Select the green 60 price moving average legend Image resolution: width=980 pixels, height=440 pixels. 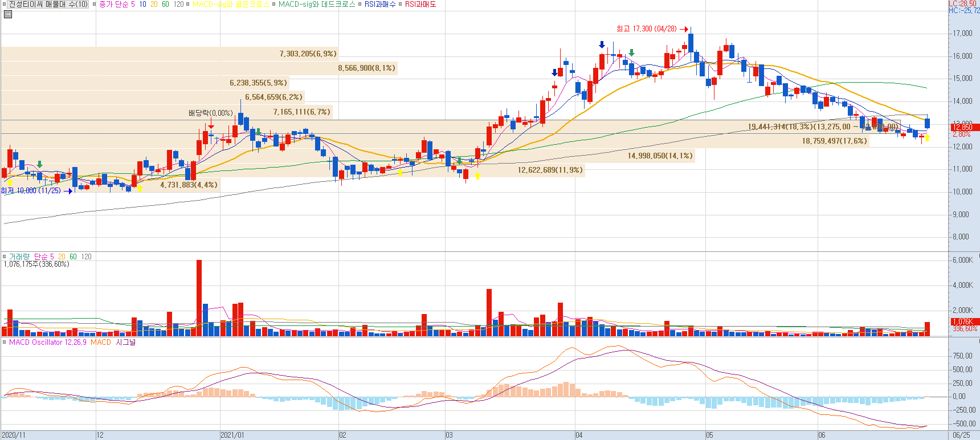165,4
